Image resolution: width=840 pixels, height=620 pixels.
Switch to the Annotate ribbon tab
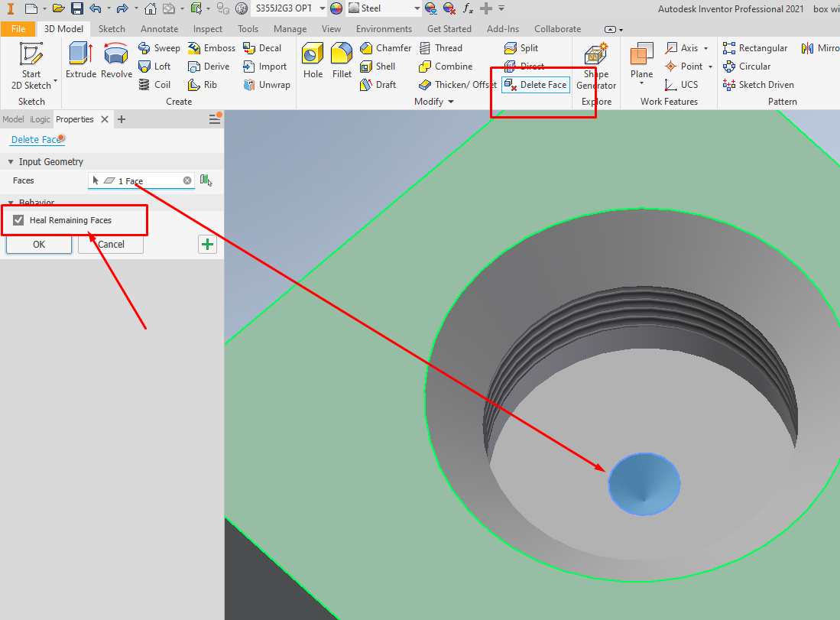159,28
